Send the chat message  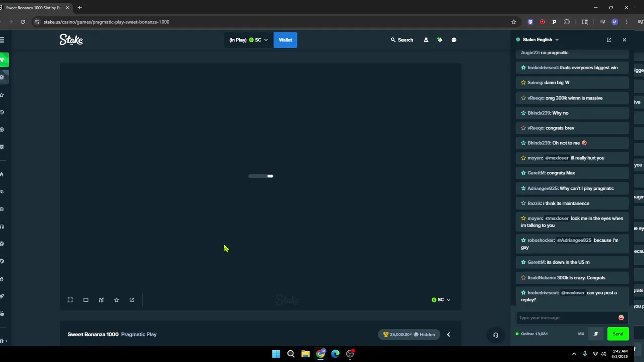(x=618, y=334)
